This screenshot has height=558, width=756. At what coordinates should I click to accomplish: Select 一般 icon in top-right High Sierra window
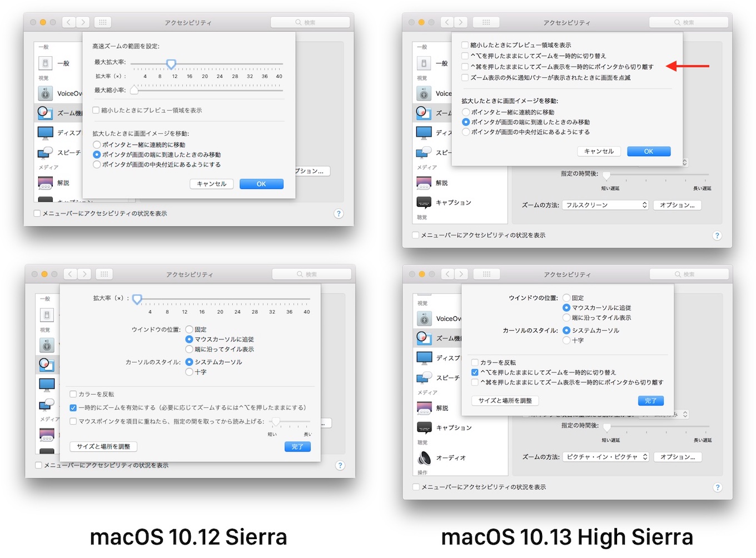[x=424, y=63]
